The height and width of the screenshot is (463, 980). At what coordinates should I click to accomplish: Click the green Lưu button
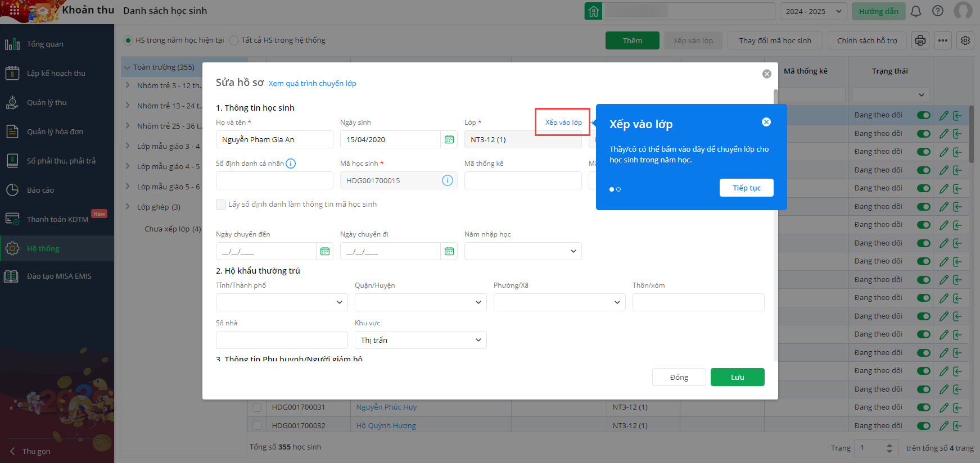tap(737, 377)
